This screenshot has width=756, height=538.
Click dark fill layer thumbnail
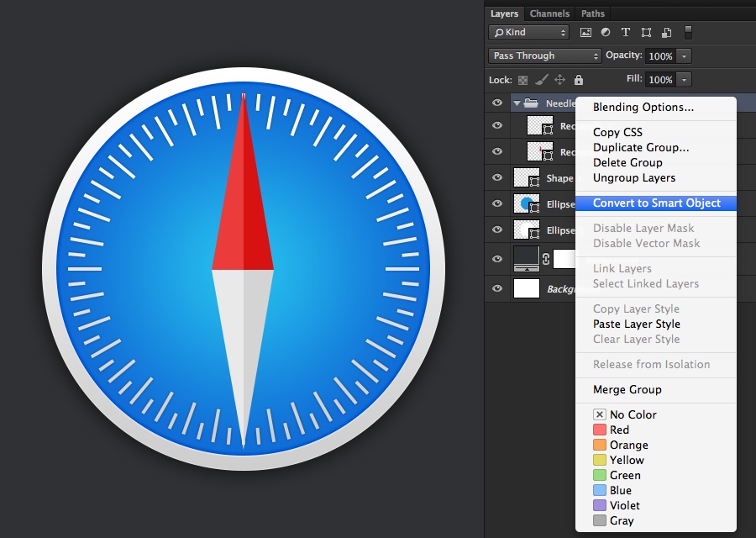point(527,259)
